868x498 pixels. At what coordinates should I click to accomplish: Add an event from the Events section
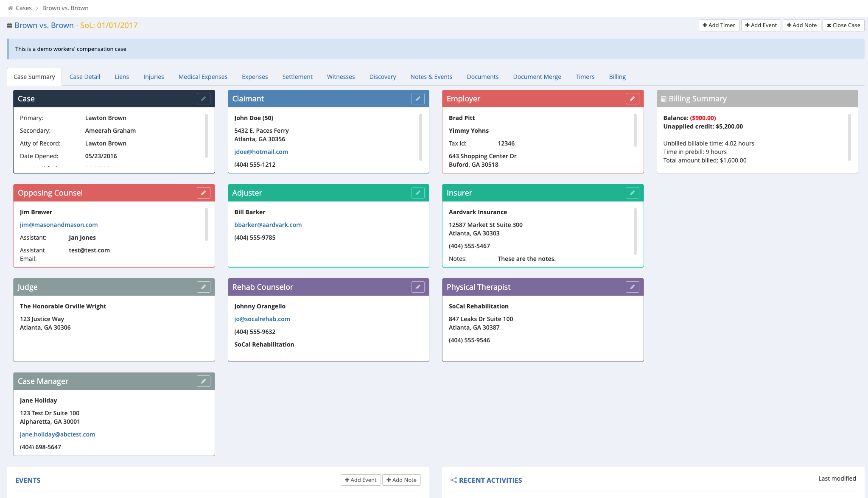point(360,480)
